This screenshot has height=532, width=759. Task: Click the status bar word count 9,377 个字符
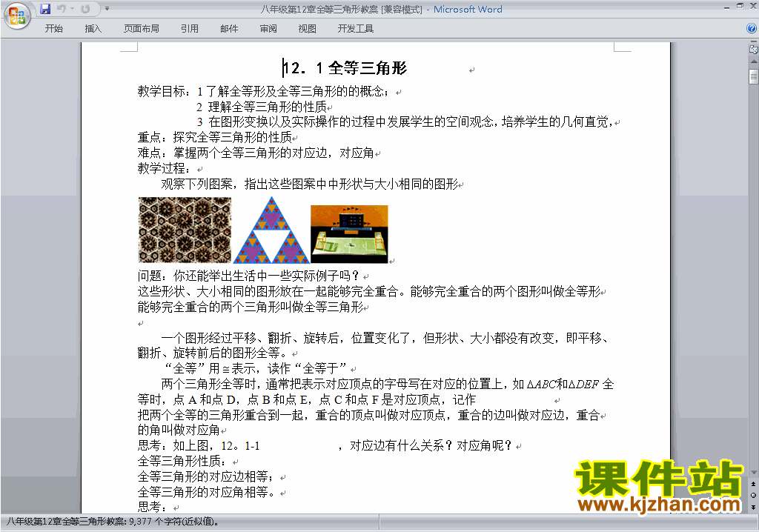tap(173, 522)
